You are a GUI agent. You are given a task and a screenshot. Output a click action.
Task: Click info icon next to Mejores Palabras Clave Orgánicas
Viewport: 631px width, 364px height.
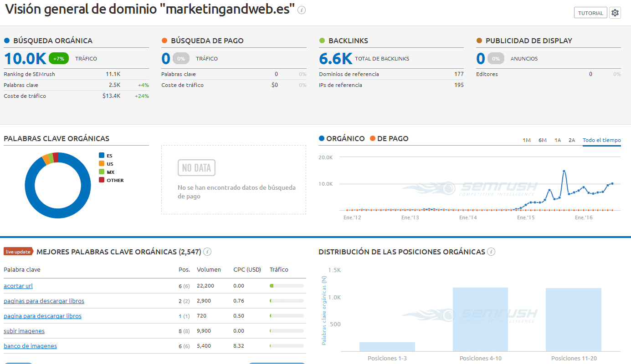(207, 252)
